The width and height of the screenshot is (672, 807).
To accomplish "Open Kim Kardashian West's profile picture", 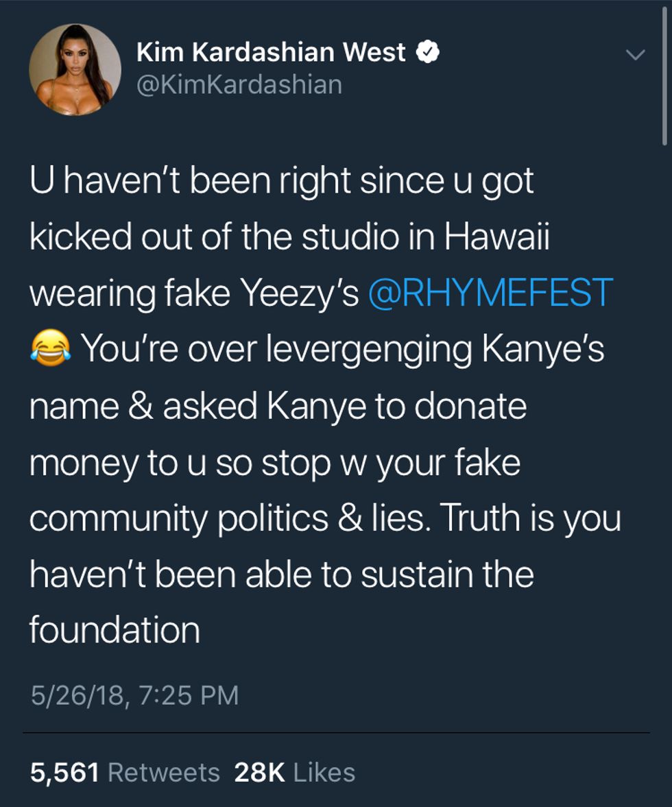I will point(75,69).
